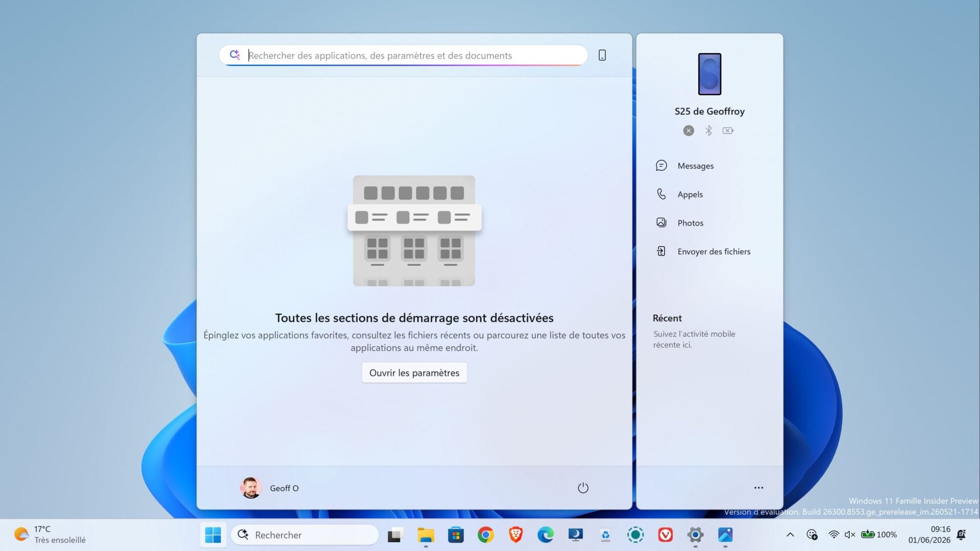Image resolution: width=980 pixels, height=551 pixels.
Task: Open the Photos app on taskbar
Action: click(x=725, y=535)
